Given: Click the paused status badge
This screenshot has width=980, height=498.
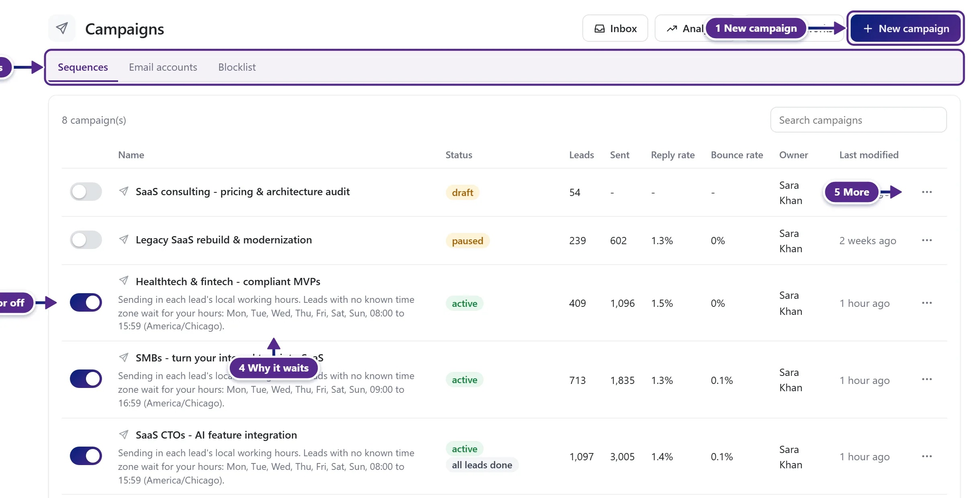Looking at the screenshot, I should point(468,241).
